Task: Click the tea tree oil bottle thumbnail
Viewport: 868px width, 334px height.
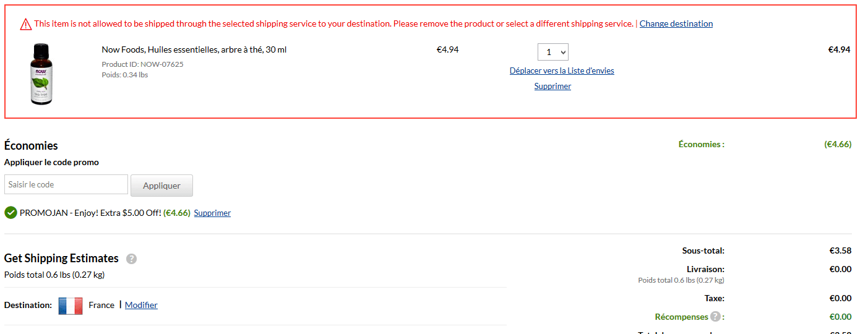Action: 41,74
